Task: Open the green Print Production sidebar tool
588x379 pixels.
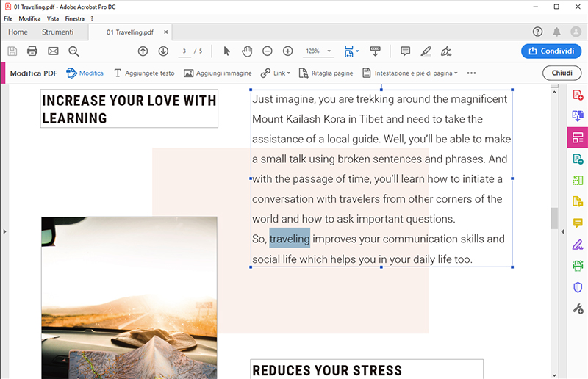Action: (578, 266)
